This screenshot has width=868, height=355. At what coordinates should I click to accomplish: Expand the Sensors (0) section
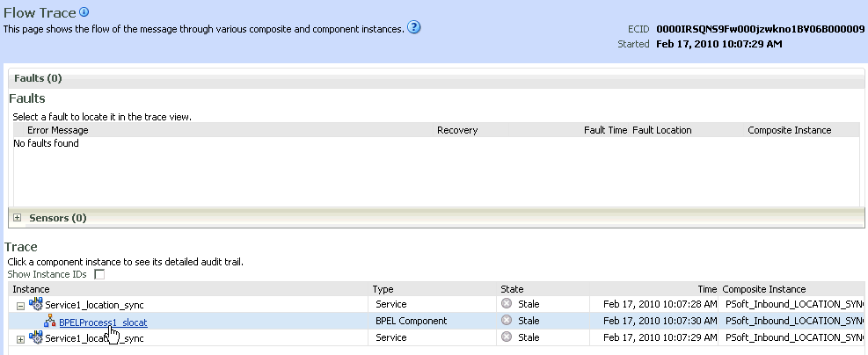pyautogui.click(x=18, y=218)
